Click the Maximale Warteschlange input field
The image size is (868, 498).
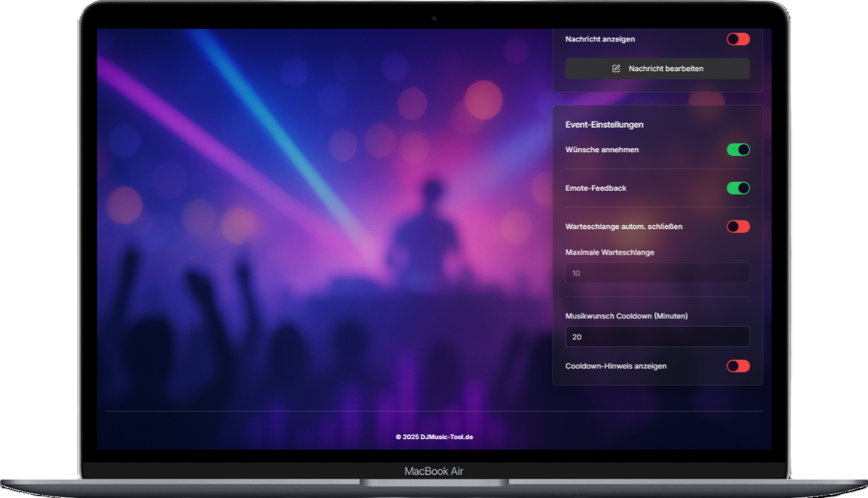[657, 273]
